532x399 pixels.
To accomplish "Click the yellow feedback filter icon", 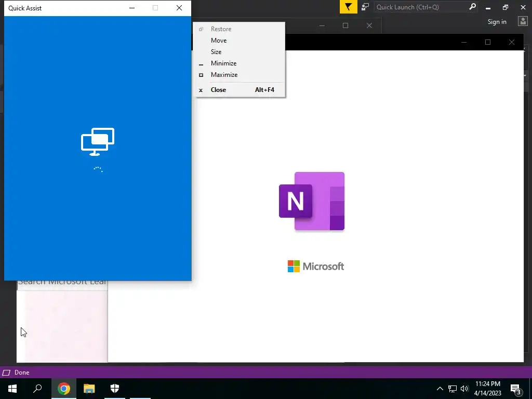I will point(349,7).
